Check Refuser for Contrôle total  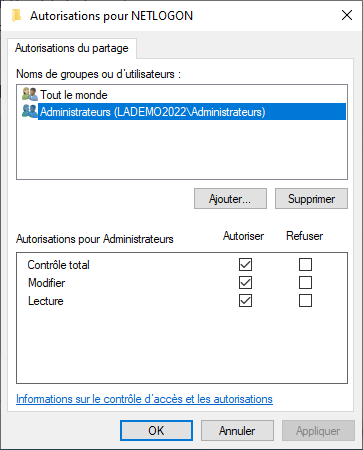[x=305, y=265]
